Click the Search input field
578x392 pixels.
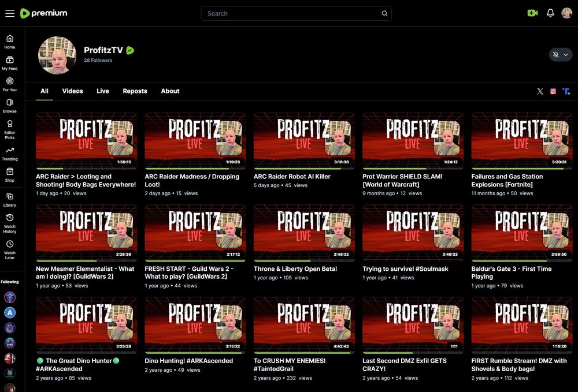coord(296,14)
